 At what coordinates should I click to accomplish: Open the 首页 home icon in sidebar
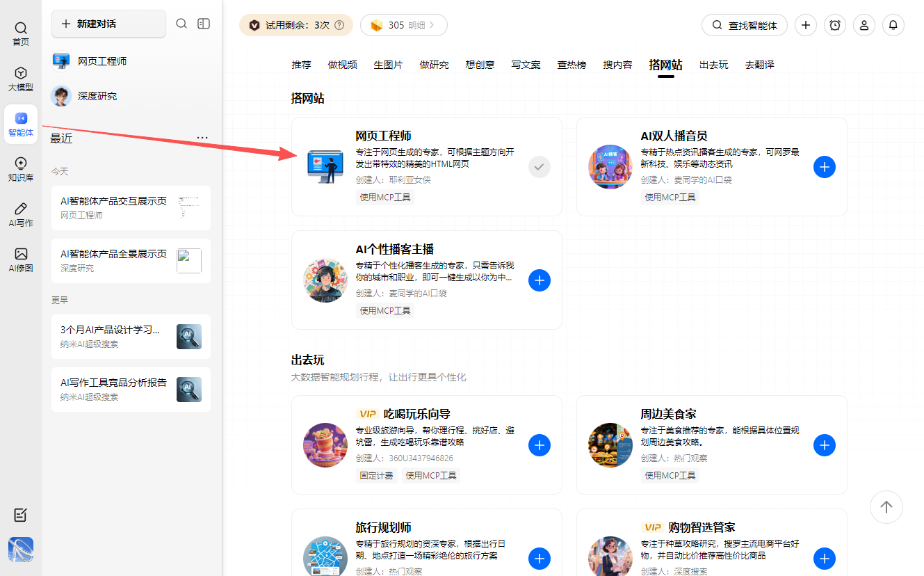tap(21, 33)
